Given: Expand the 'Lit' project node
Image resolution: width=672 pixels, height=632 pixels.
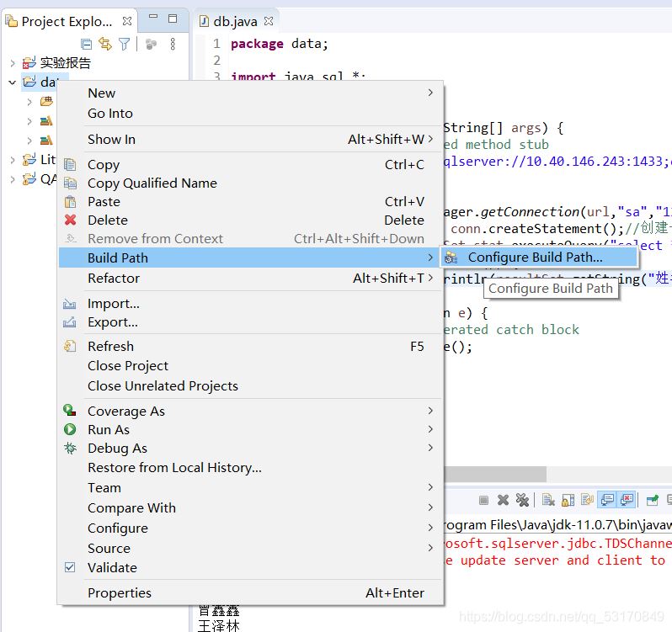Looking at the screenshot, I should tap(13, 160).
